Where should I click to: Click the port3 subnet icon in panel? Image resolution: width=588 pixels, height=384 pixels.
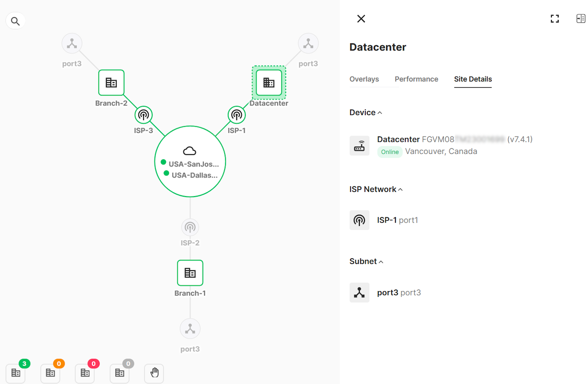[359, 292]
